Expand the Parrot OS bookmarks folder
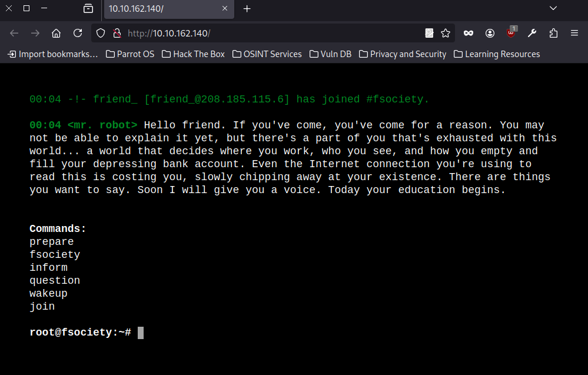The width and height of the screenshot is (588, 375). [x=129, y=54]
